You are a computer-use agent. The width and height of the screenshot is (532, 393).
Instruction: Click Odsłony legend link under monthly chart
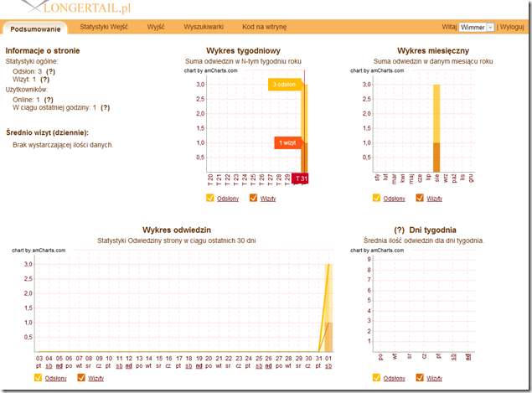coord(395,199)
